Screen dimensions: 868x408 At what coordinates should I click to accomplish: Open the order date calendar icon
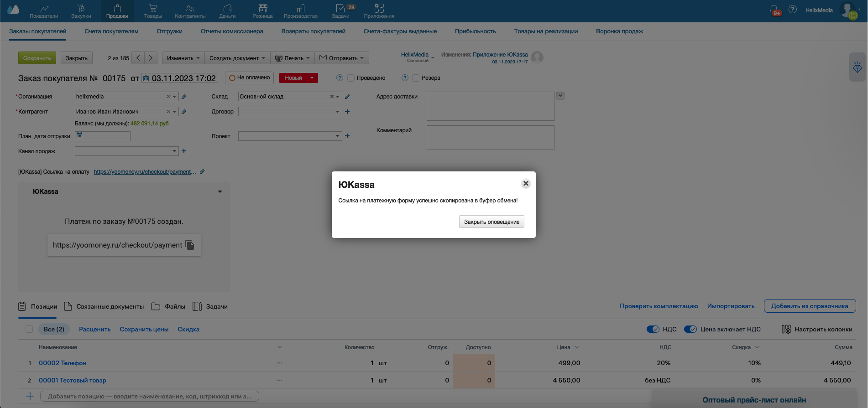point(146,78)
